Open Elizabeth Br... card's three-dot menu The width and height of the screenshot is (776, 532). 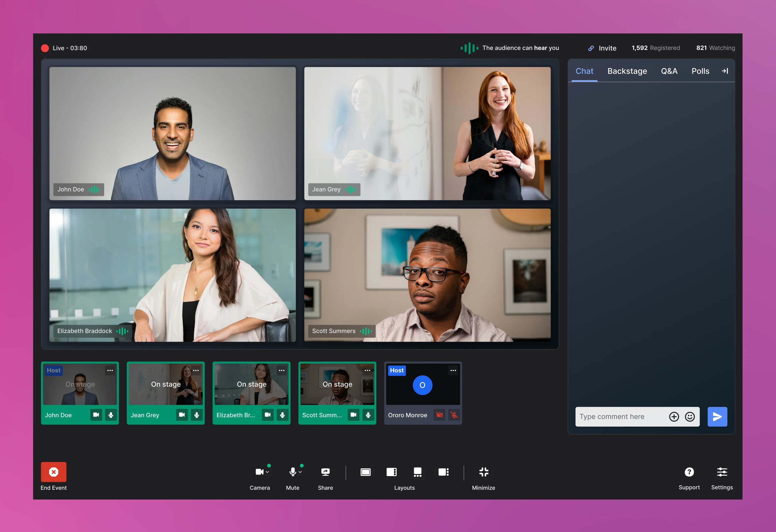(281, 370)
